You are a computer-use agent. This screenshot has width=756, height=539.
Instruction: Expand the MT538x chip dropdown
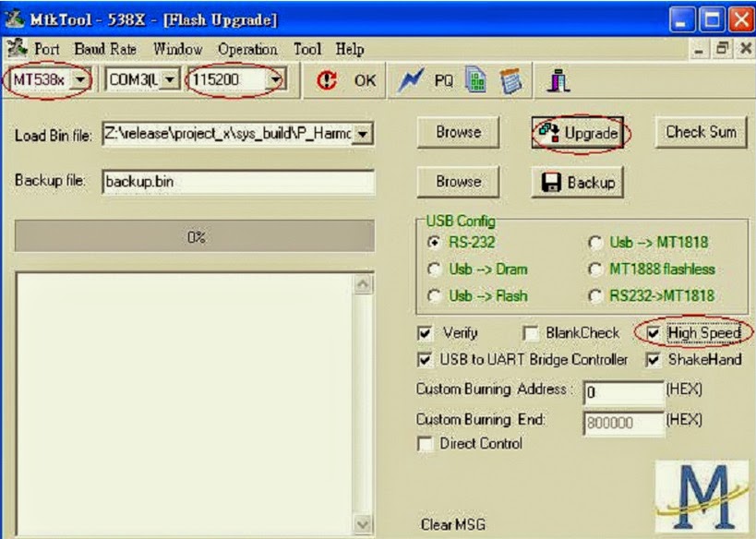pyautogui.click(x=80, y=79)
